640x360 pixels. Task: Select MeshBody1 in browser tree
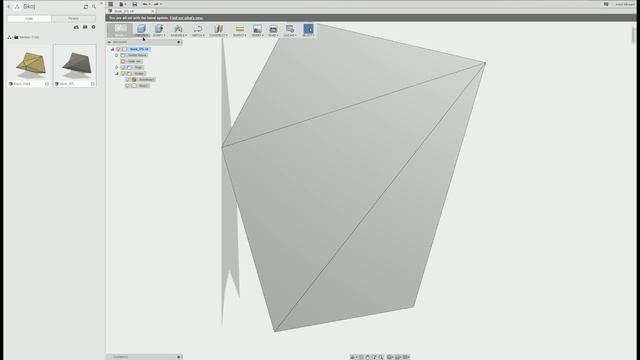[x=146, y=80]
